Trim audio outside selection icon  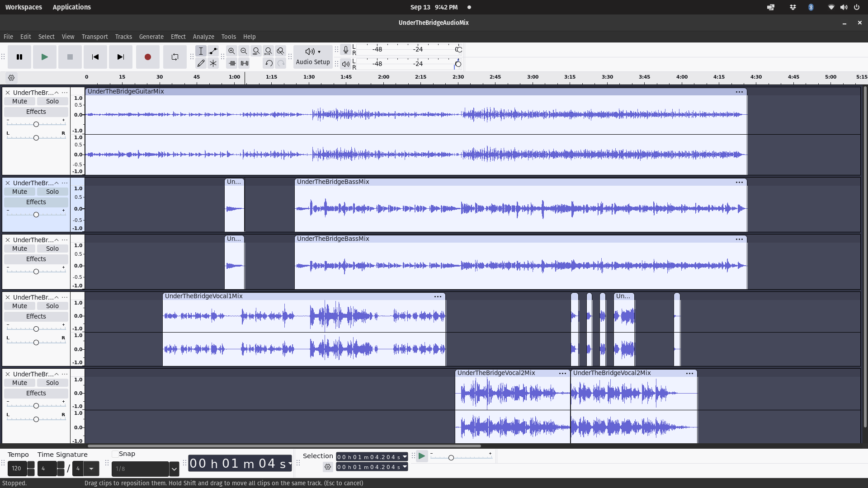pos(232,63)
